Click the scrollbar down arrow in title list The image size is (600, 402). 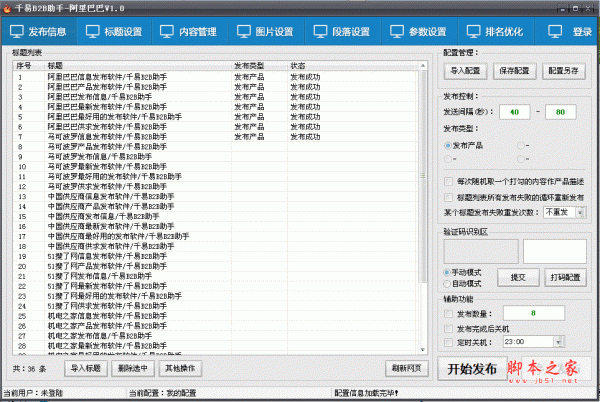pos(423,350)
